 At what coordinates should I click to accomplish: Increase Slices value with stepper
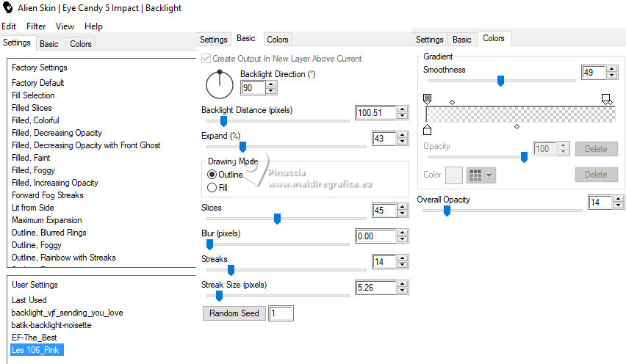[401, 207]
